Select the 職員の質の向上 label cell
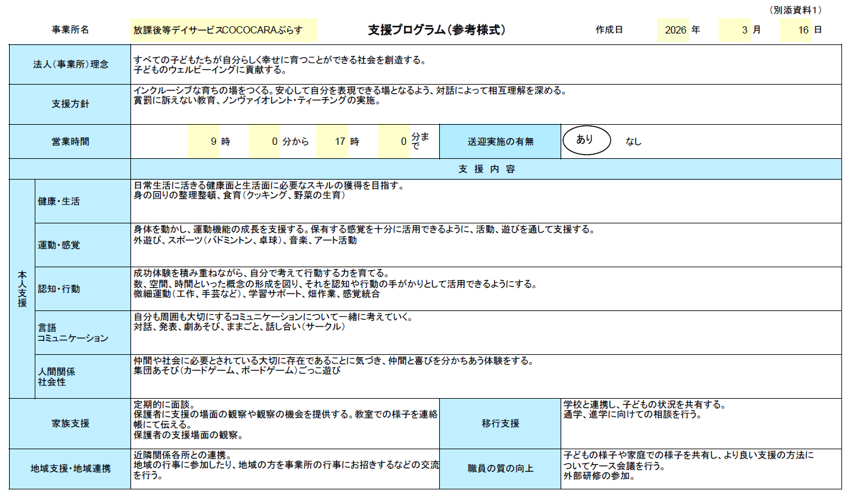The width and height of the screenshot is (853, 504). pyautogui.click(x=500, y=469)
